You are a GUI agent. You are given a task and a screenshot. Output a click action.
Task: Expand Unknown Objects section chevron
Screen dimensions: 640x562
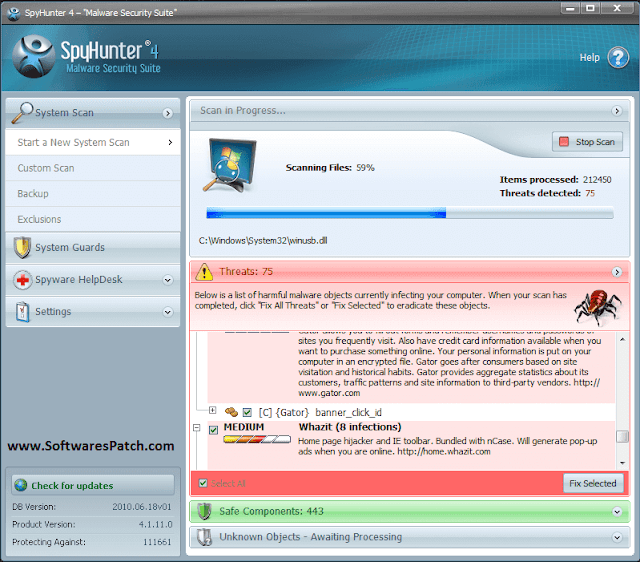tap(617, 538)
